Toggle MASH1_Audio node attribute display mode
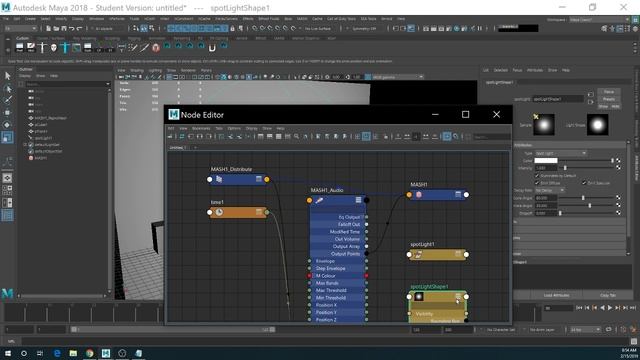Image resolution: width=640 pixels, height=360 pixels. tap(358, 200)
